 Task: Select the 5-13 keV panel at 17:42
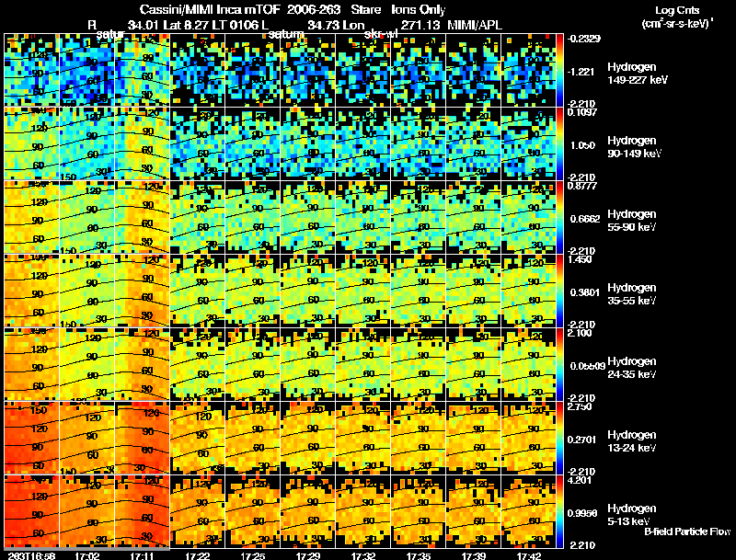tap(529, 511)
